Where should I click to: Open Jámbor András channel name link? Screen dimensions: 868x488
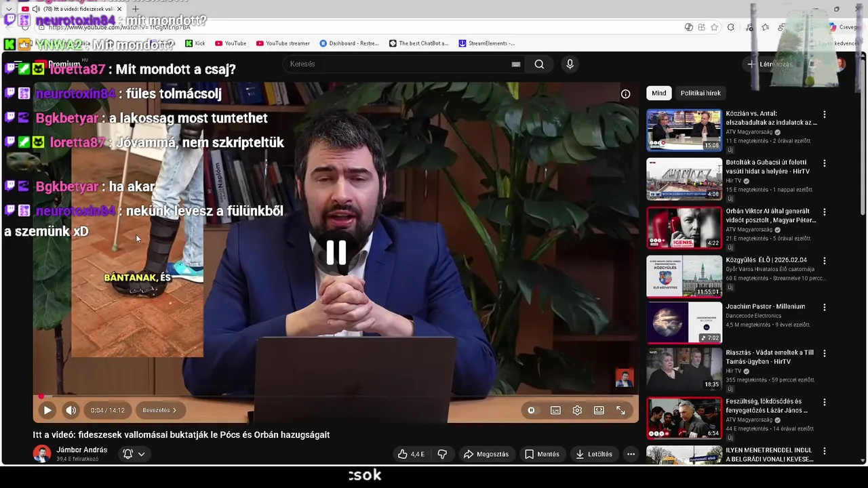[x=81, y=449]
